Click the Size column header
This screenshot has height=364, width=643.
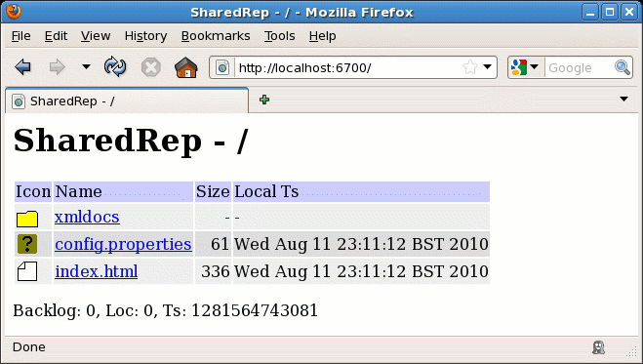tap(213, 192)
